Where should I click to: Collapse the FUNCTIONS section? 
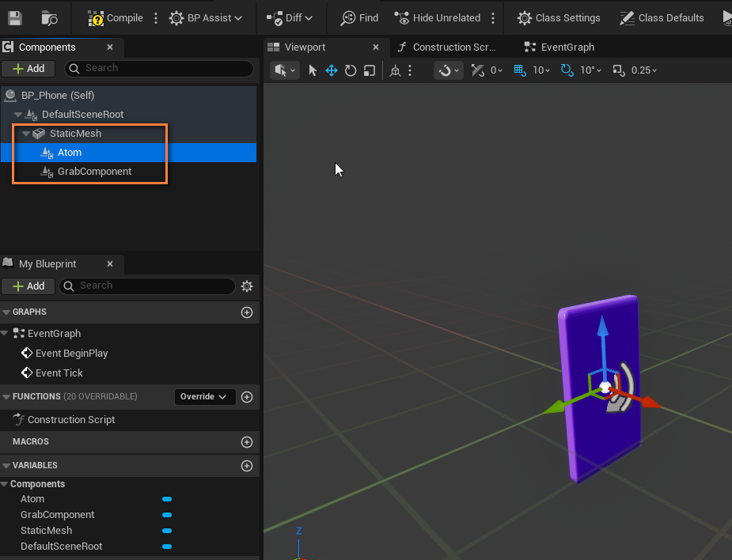(x=6, y=397)
